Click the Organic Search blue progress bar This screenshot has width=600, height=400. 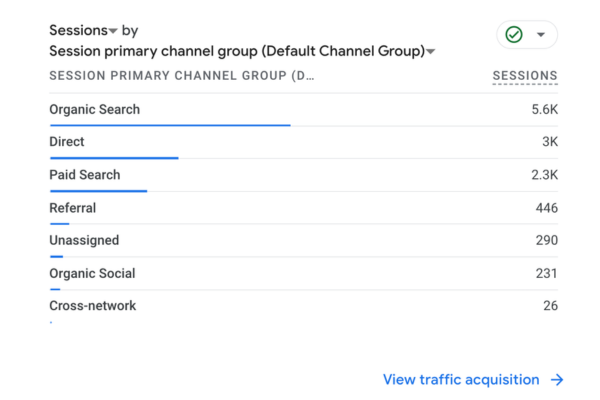pyautogui.click(x=170, y=125)
